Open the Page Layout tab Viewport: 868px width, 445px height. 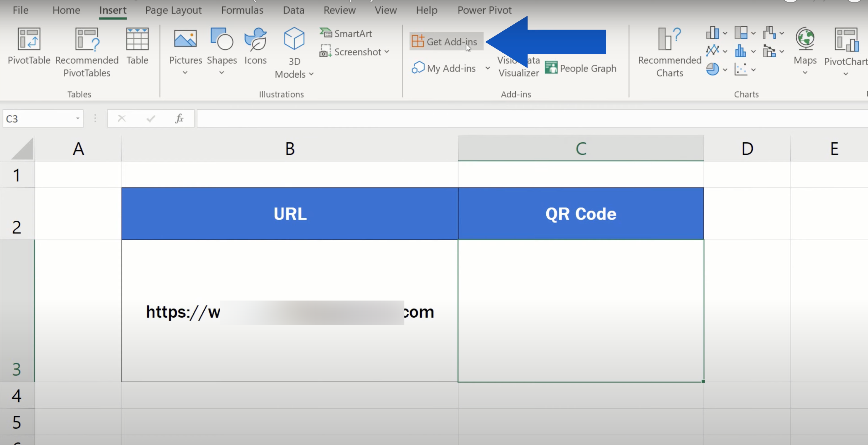point(173,10)
